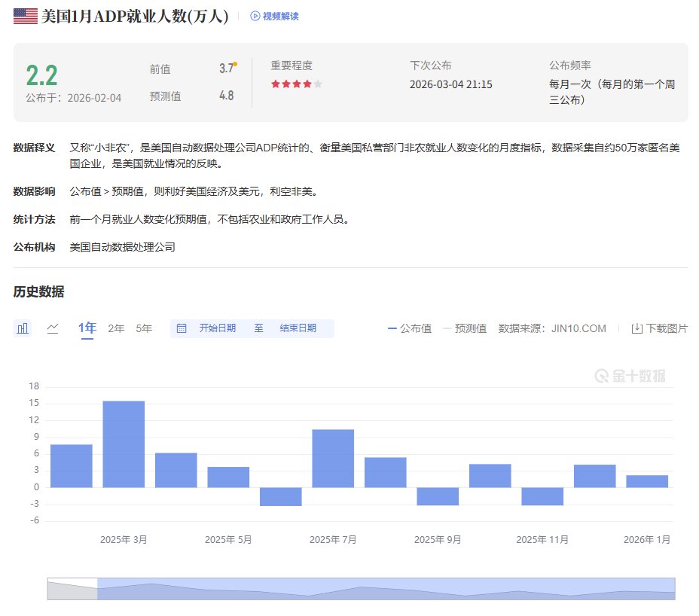Click the 金十数据 watermark logo

click(x=630, y=376)
